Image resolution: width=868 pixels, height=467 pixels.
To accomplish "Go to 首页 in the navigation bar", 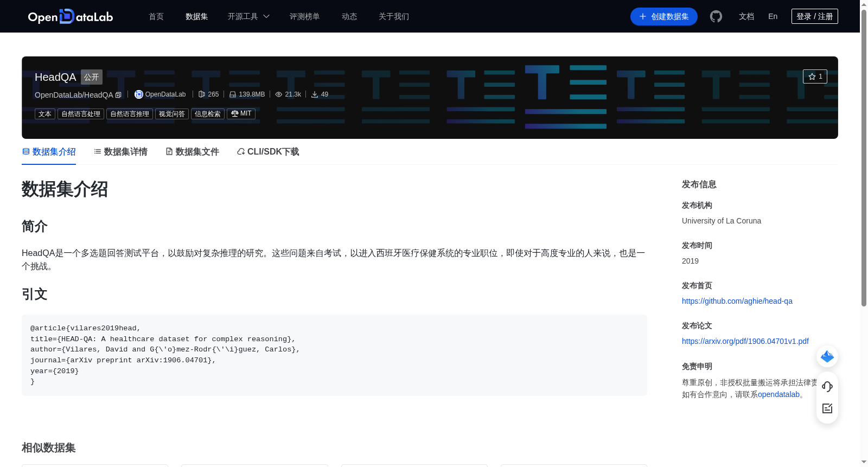I will pyautogui.click(x=156, y=16).
